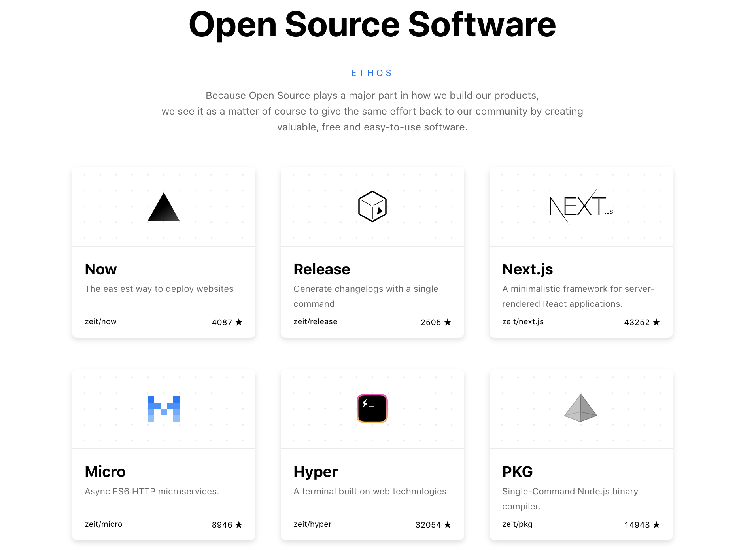This screenshot has width=756, height=556.
Task: Click the NEXT.js wordmark logo
Action: [581, 206]
